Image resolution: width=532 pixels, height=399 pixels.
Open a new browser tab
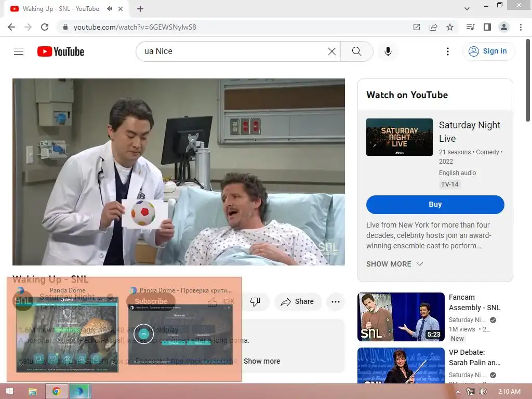[140, 9]
